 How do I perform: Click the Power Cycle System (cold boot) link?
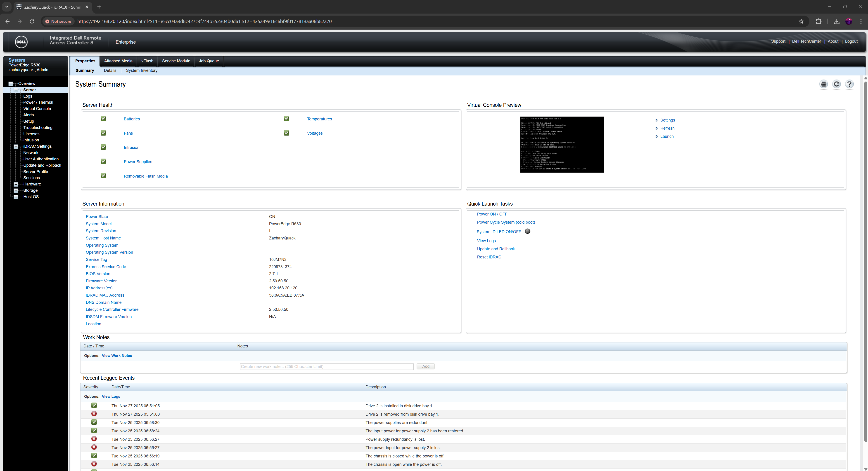pos(506,222)
